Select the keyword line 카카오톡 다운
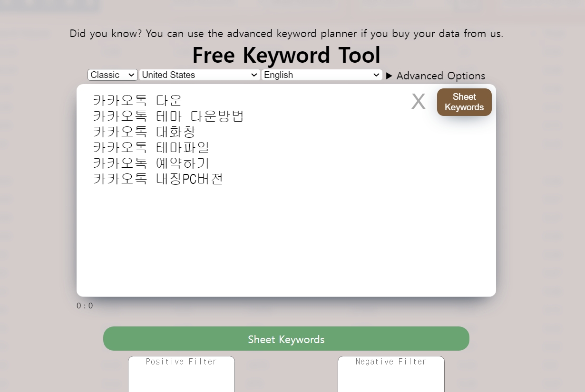585x392 pixels. click(137, 100)
